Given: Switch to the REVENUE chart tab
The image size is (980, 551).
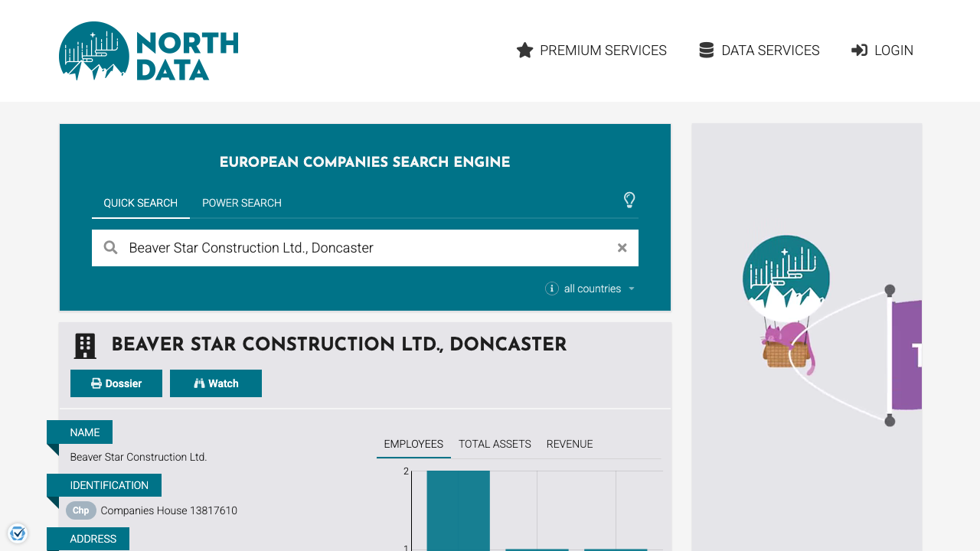Looking at the screenshot, I should click(x=570, y=444).
